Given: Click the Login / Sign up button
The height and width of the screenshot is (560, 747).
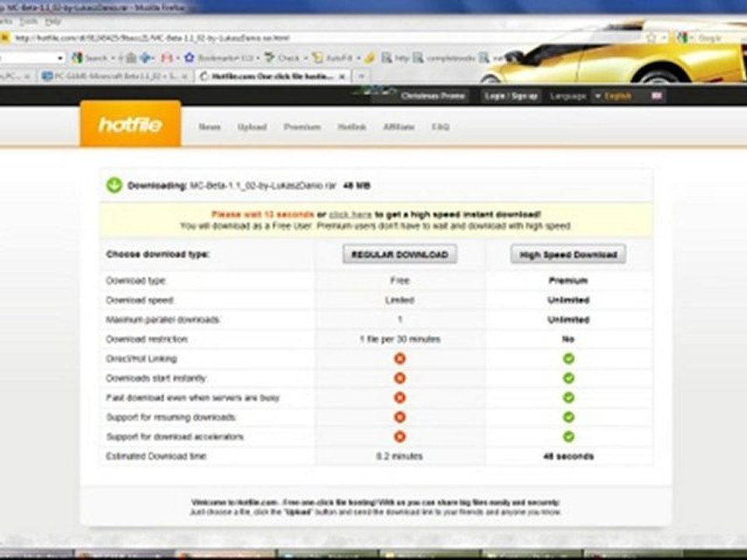Looking at the screenshot, I should (510, 96).
